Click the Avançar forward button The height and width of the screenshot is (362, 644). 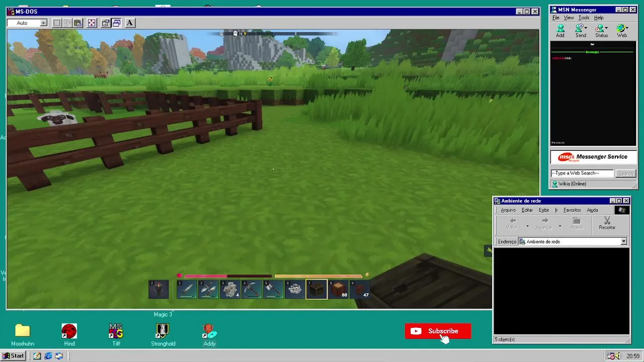(544, 224)
